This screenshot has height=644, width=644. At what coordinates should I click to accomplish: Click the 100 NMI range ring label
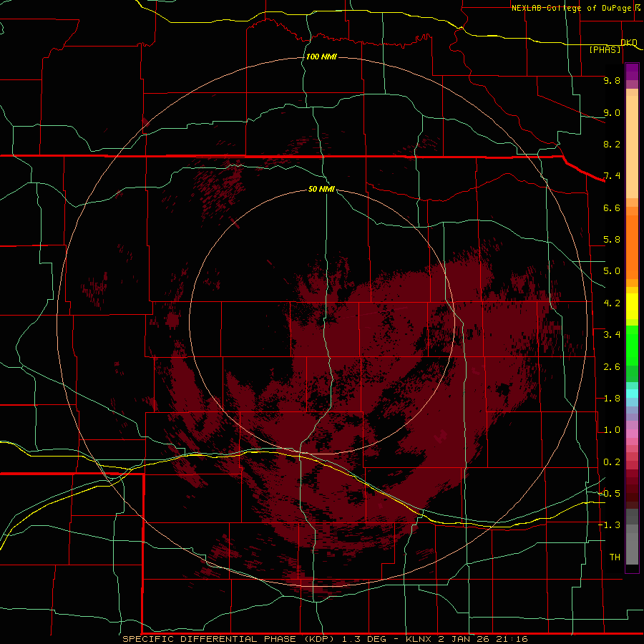coord(321,57)
